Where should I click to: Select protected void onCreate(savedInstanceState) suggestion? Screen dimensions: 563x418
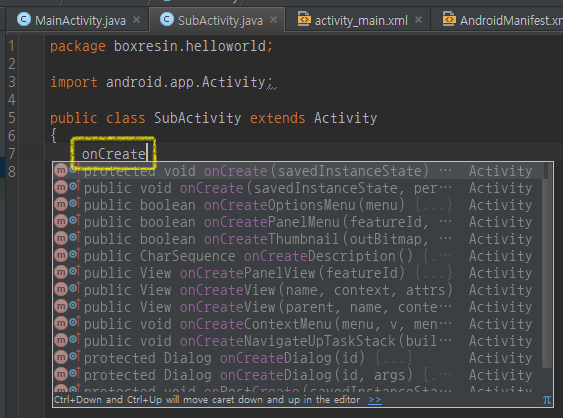[x=298, y=171]
